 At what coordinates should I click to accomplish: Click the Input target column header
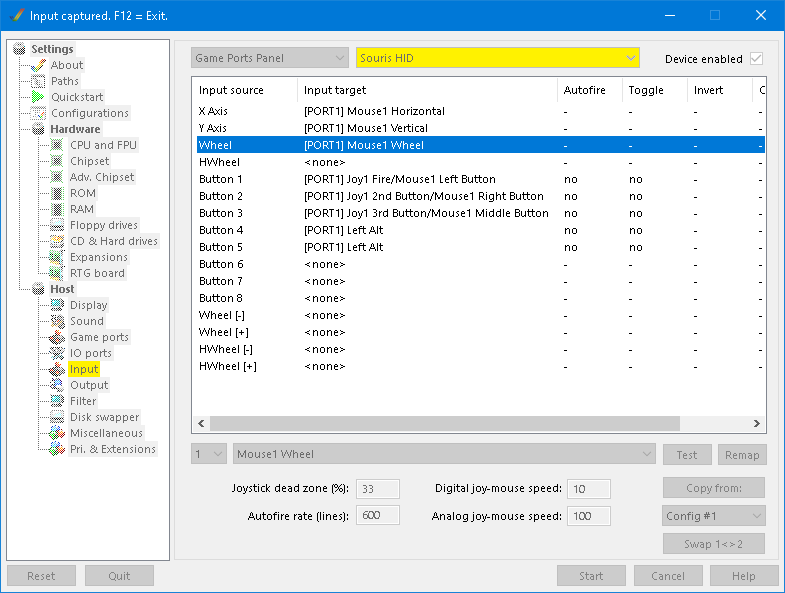[427, 90]
